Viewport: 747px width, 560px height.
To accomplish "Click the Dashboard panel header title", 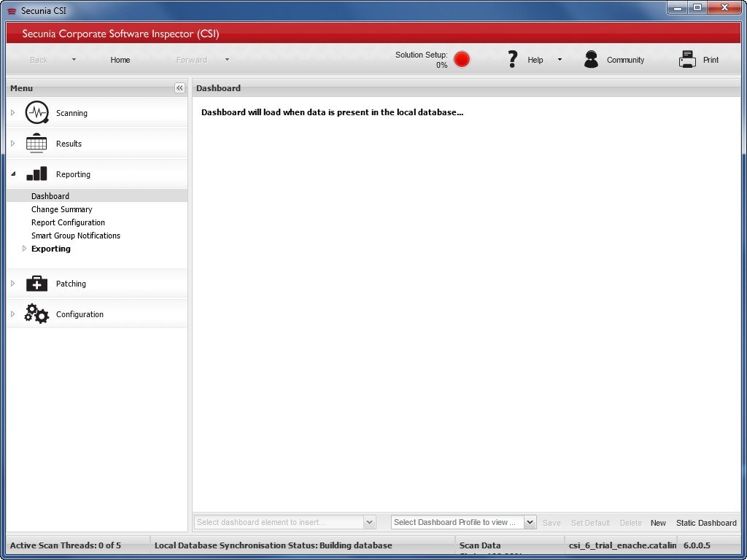I will [x=218, y=88].
